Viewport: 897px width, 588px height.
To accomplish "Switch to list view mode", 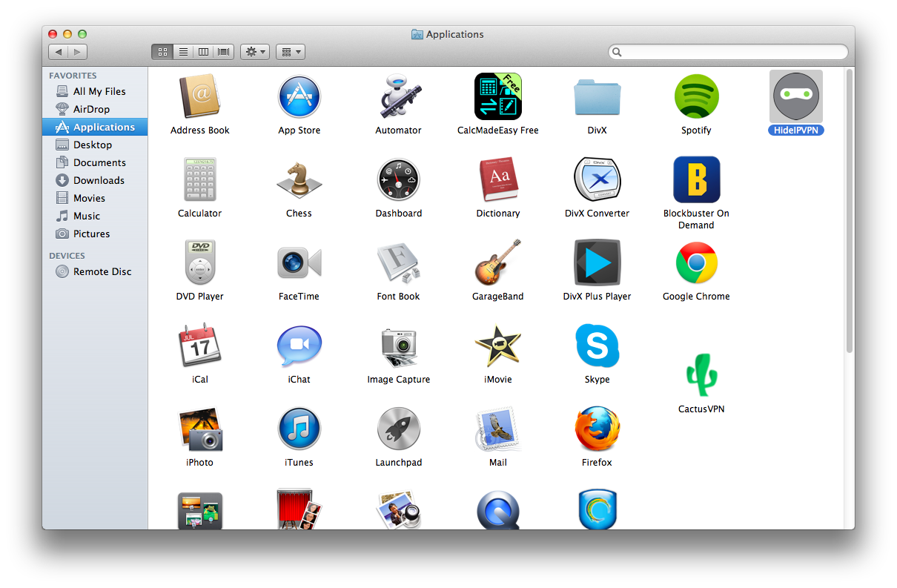I will click(x=183, y=52).
